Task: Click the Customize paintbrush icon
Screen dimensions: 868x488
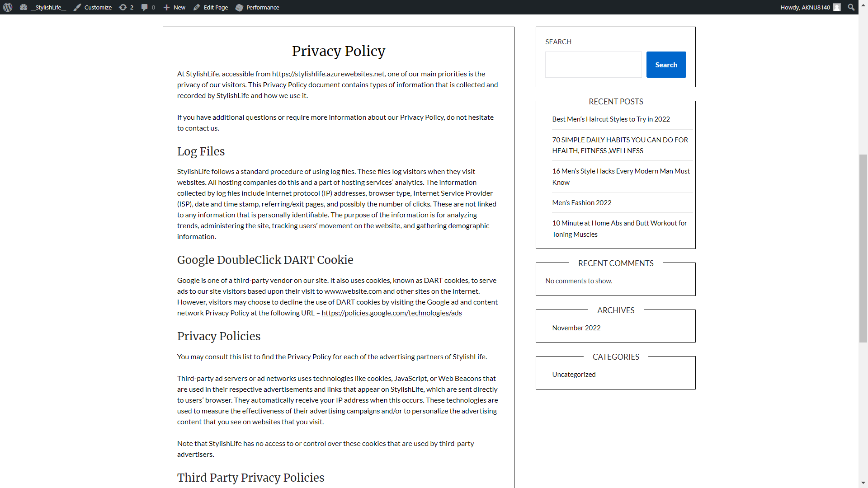Action: point(77,7)
